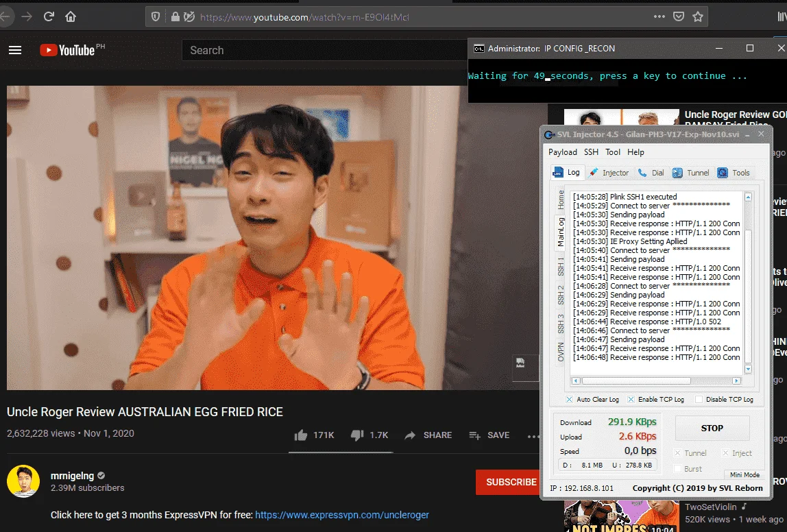This screenshot has width=787, height=532.
Task: Click log scrollbar up arrow
Action: pyautogui.click(x=748, y=197)
